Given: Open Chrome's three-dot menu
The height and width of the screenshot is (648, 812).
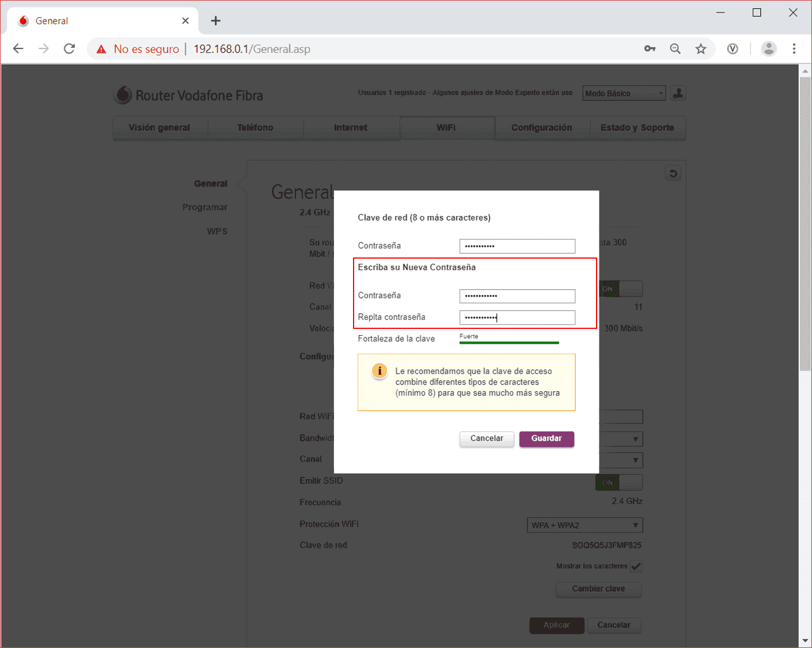Looking at the screenshot, I should coord(794,49).
